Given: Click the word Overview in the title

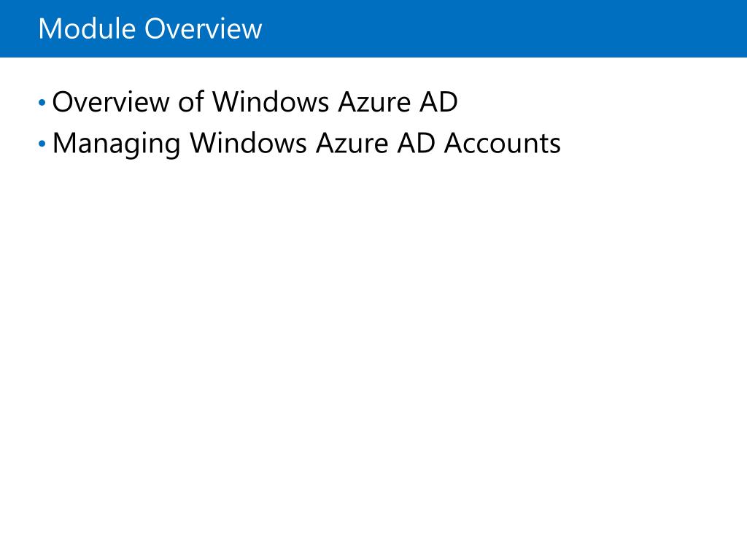Looking at the screenshot, I should click(204, 28).
